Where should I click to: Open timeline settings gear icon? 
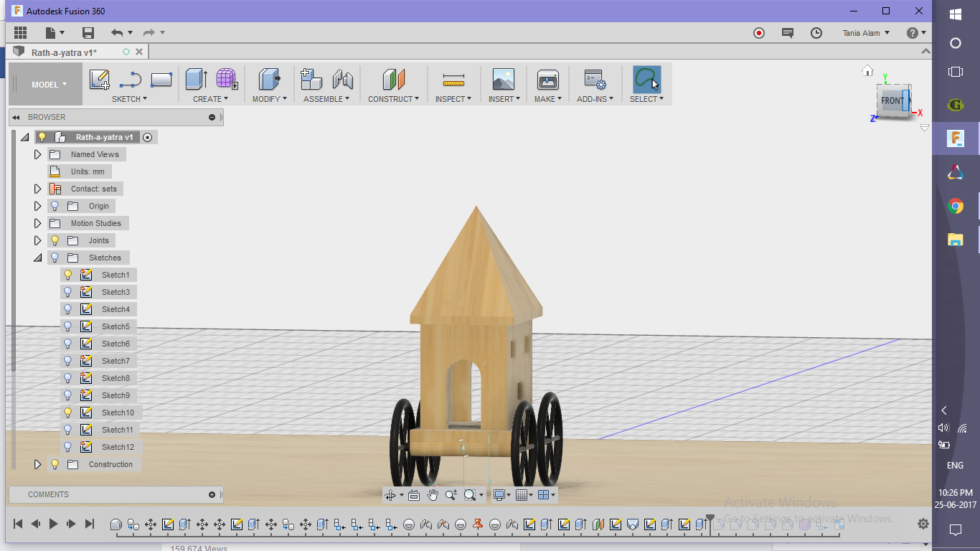[923, 524]
